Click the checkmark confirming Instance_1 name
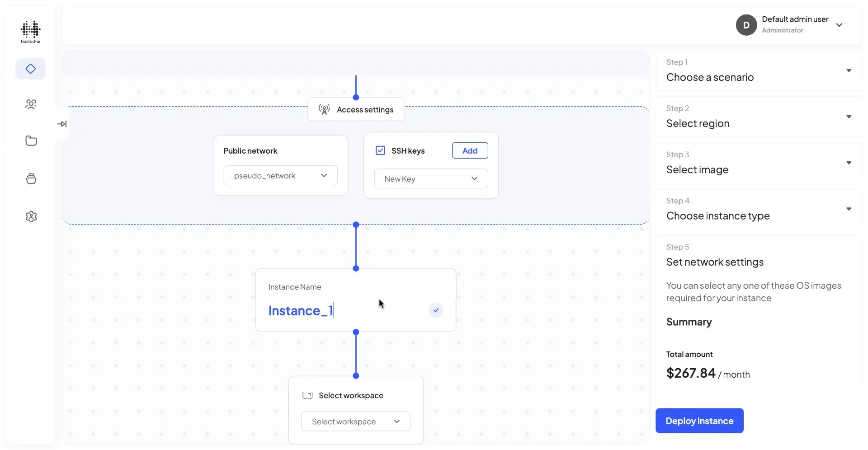Viewport: 868px width, 450px height. 435,310
